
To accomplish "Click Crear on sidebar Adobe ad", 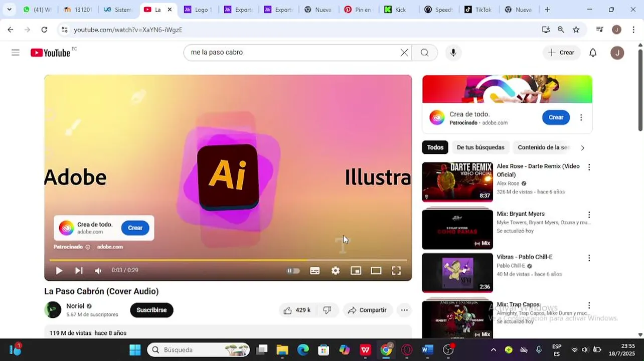I will [x=556, y=117].
